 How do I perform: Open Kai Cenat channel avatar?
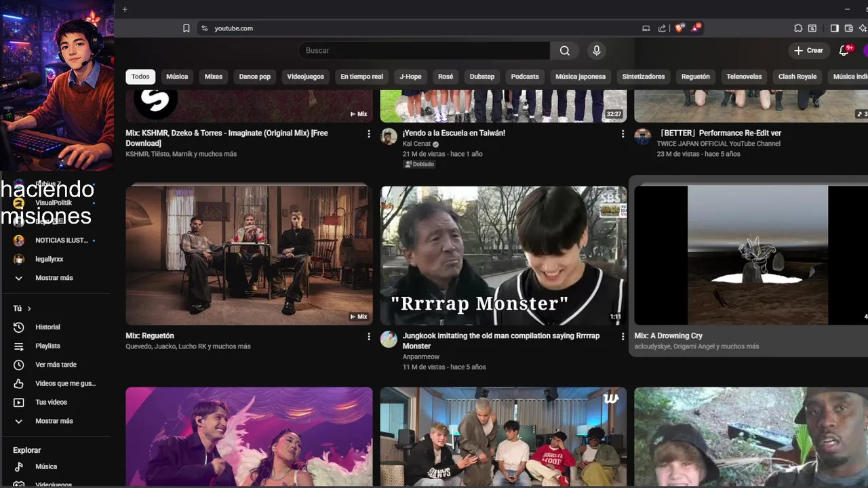(389, 136)
